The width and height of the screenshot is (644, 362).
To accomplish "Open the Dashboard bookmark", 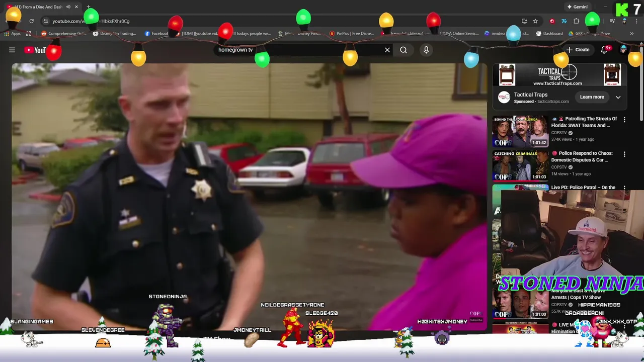I will point(549,34).
